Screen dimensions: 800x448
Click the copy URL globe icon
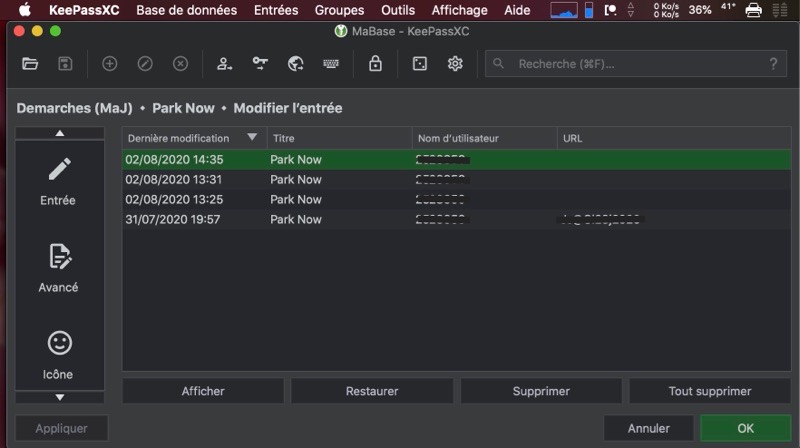(x=295, y=64)
